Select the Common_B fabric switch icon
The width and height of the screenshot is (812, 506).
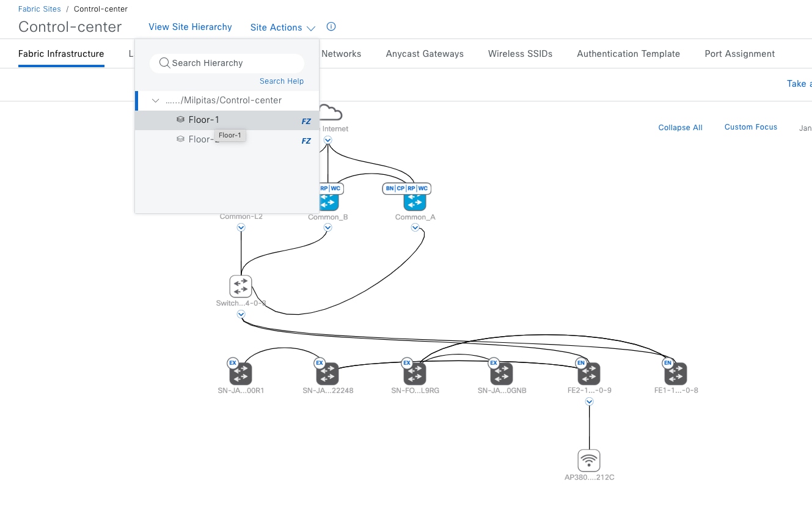pos(327,200)
